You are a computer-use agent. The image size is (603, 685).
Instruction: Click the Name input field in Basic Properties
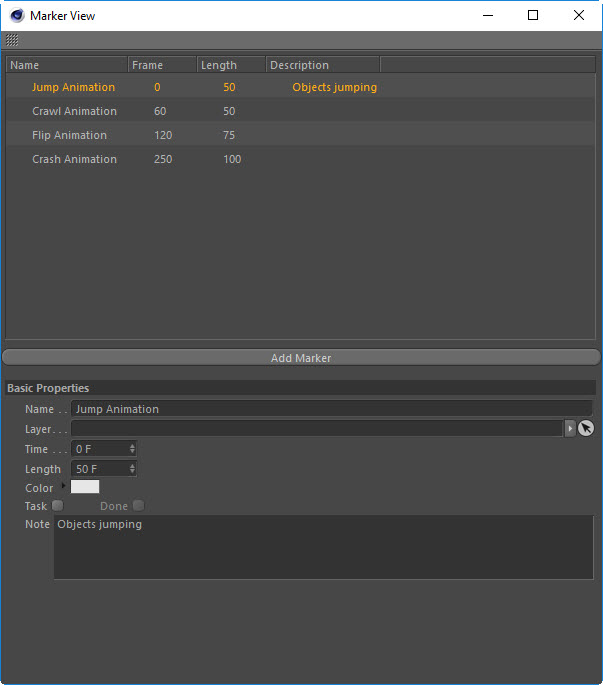(332, 409)
